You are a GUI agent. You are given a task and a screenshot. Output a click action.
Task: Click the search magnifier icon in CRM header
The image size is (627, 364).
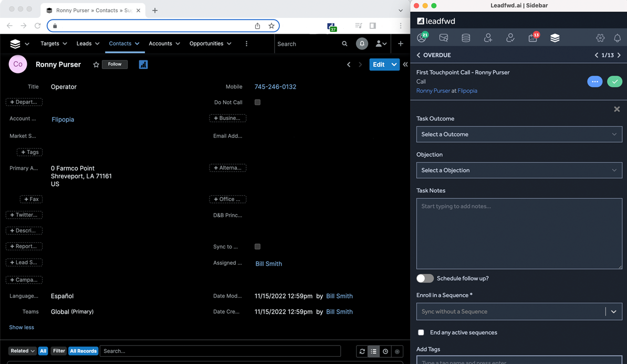tap(344, 44)
